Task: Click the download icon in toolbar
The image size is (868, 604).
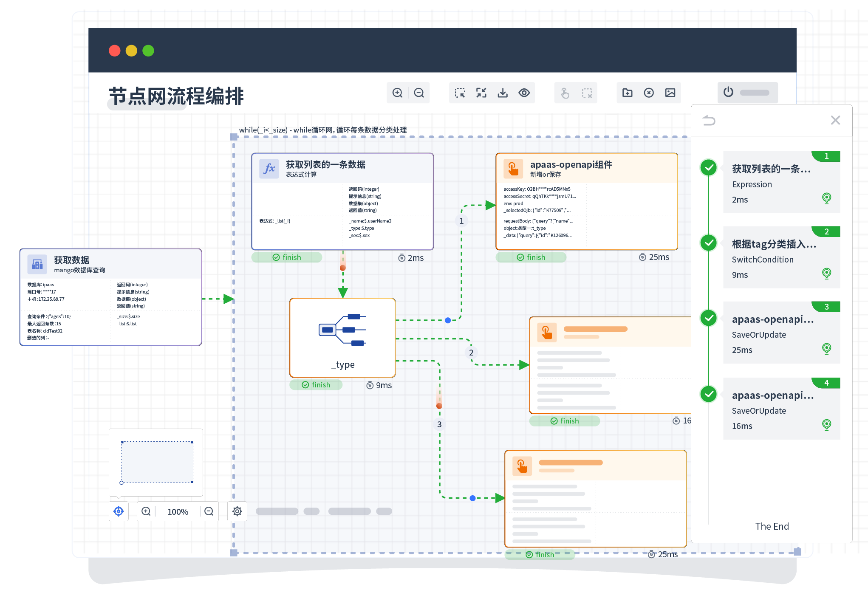Action: 503,93
